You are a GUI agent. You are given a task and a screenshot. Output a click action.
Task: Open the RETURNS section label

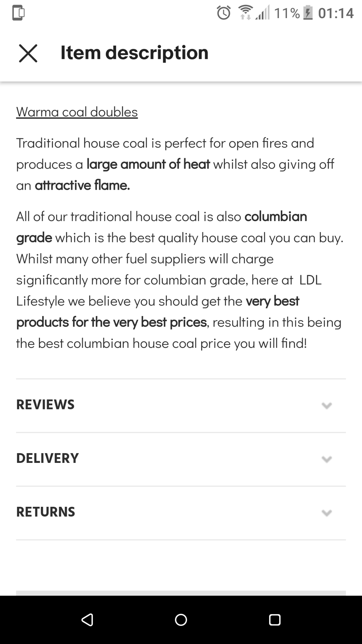46,512
